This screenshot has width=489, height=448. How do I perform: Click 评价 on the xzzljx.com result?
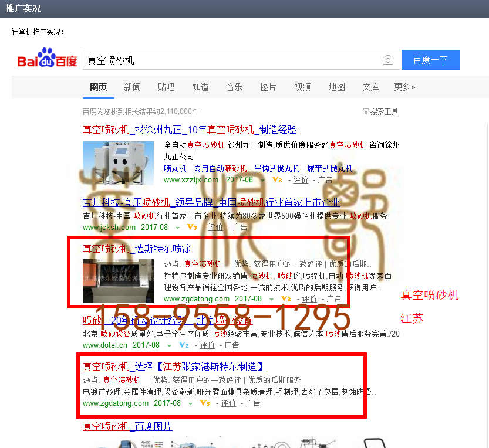(x=301, y=180)
